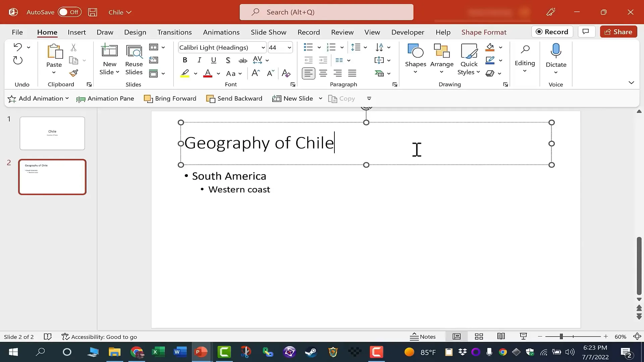
Task: Click the Undo arrow icon
Action: tap(17, 47)
